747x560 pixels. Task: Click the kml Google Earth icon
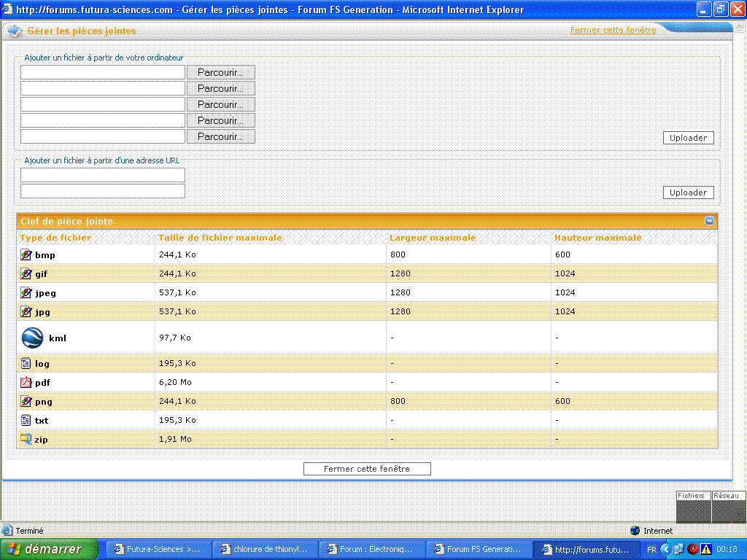coord(32,338)
